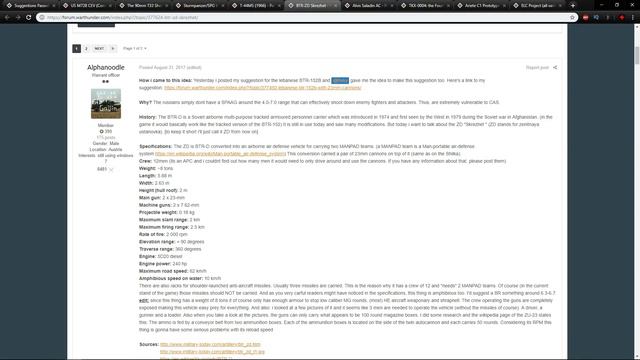The image size is (640, 360).
Task: Bookmark this page with the star icon
Action: click(572, 18)
